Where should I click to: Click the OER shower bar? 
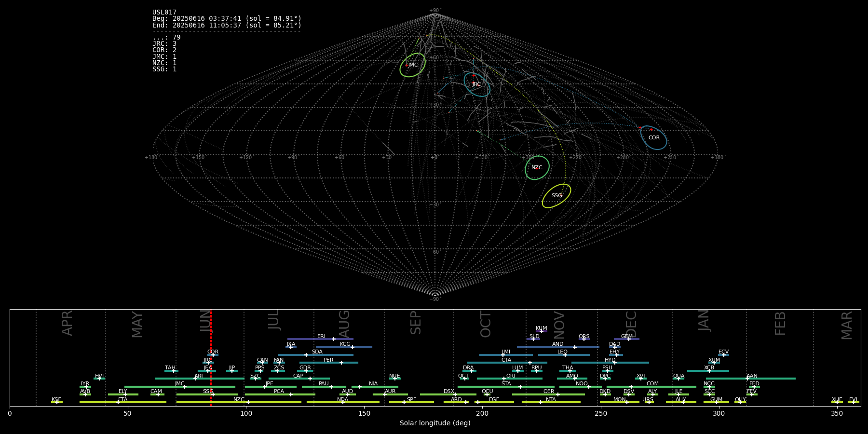click(548, 394)
